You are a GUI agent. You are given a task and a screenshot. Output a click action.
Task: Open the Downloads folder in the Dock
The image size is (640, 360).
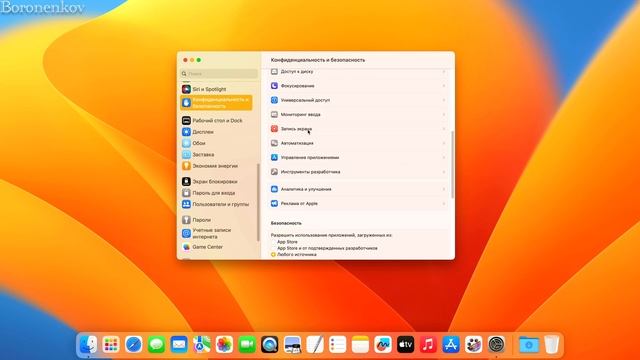point(529,345)
